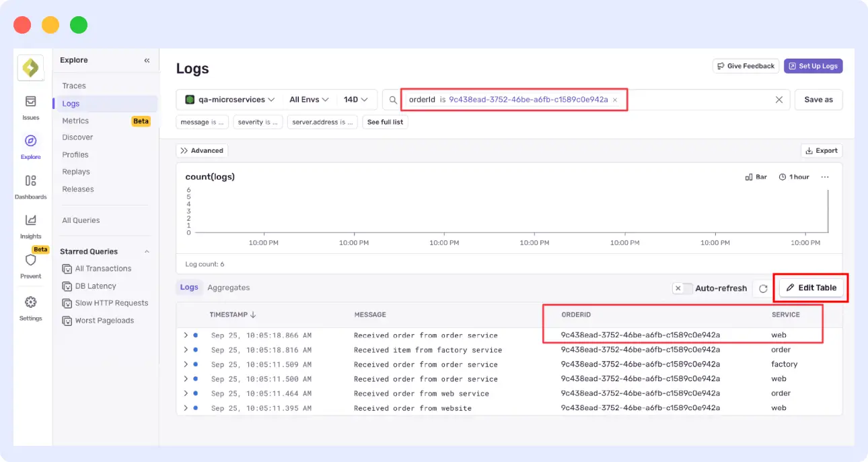Viewport: 868px width, 462px height.
Task: Open the All Envs environment dropdown
Action: [309, 100]
